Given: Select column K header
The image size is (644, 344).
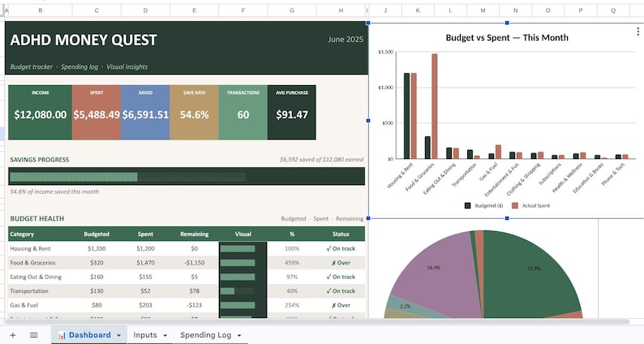Looking at the screenshot, I should point(418,11).
